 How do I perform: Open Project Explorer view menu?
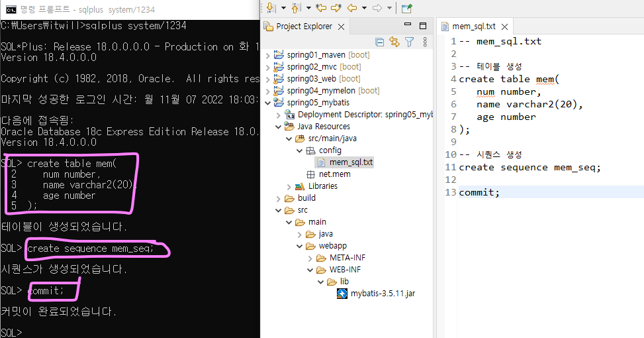point(425,42)
